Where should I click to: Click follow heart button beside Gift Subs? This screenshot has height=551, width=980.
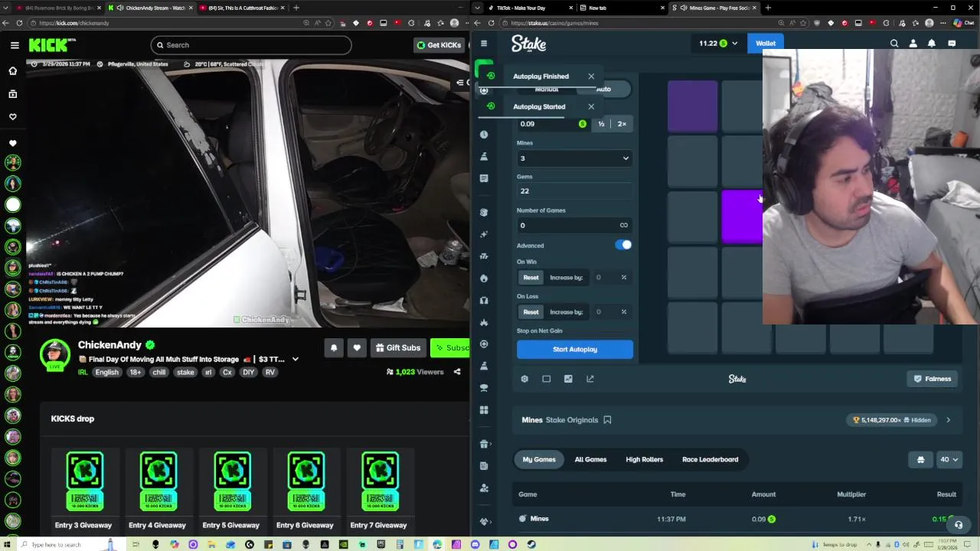[357, 348]
